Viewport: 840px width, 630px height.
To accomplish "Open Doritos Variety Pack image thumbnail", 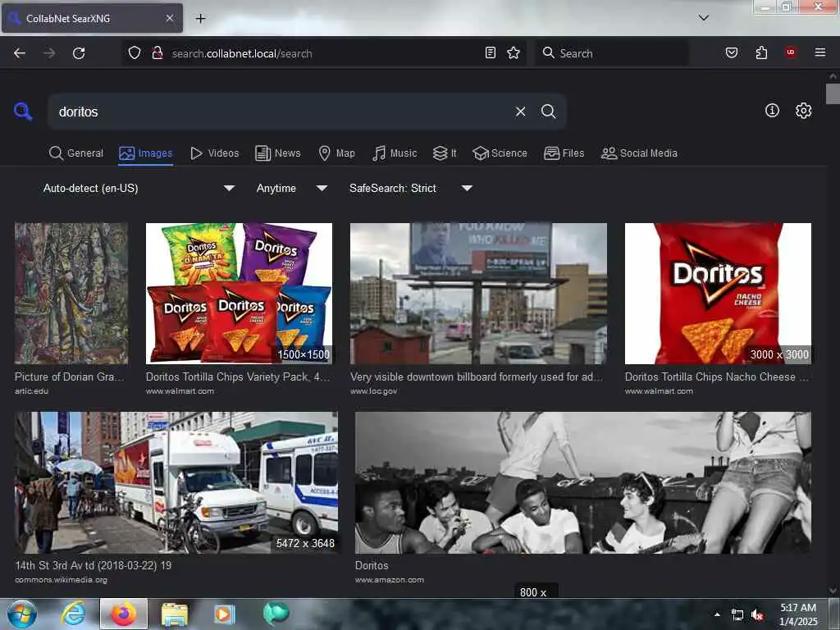I will (x=239, y=294).
